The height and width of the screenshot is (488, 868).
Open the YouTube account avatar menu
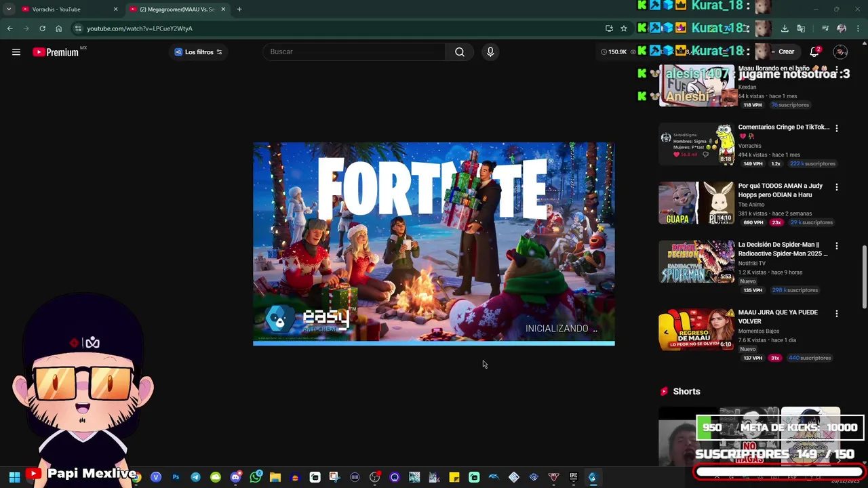pyautogui.click(x=840, y=52)
